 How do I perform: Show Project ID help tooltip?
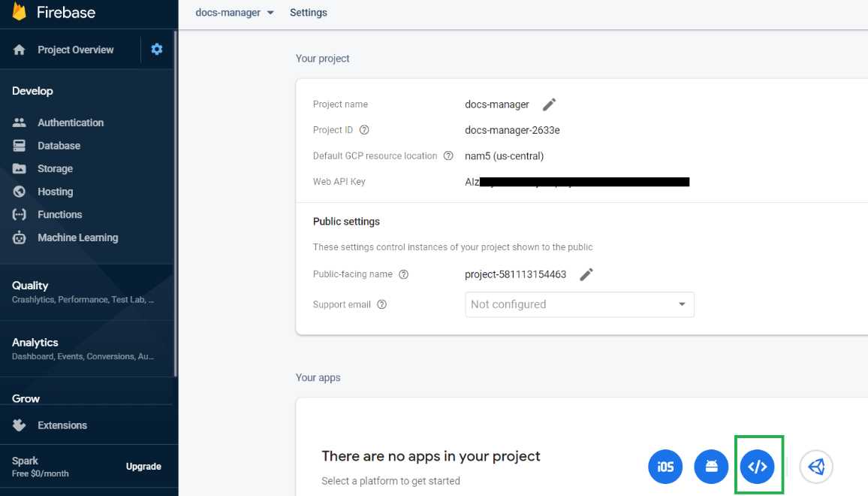(x=364, y=129)
